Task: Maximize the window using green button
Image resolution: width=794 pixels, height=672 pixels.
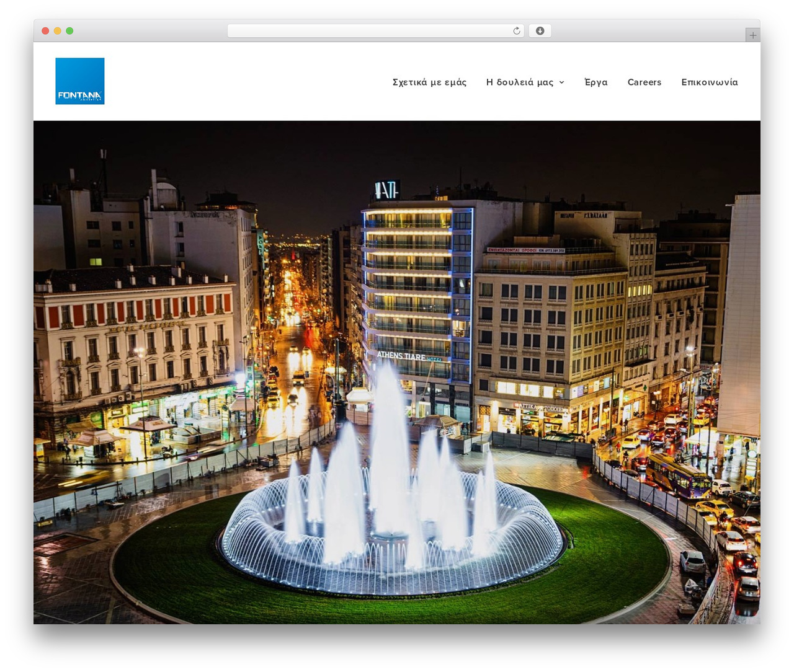Action: [x=69, y=31]
